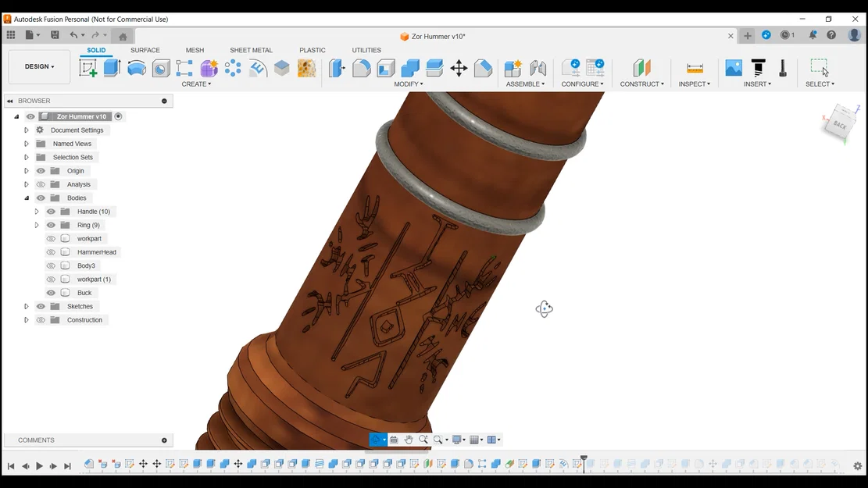Expand the Handle (10) body group
Screen dimensions: 868x488
coord(37,211)
